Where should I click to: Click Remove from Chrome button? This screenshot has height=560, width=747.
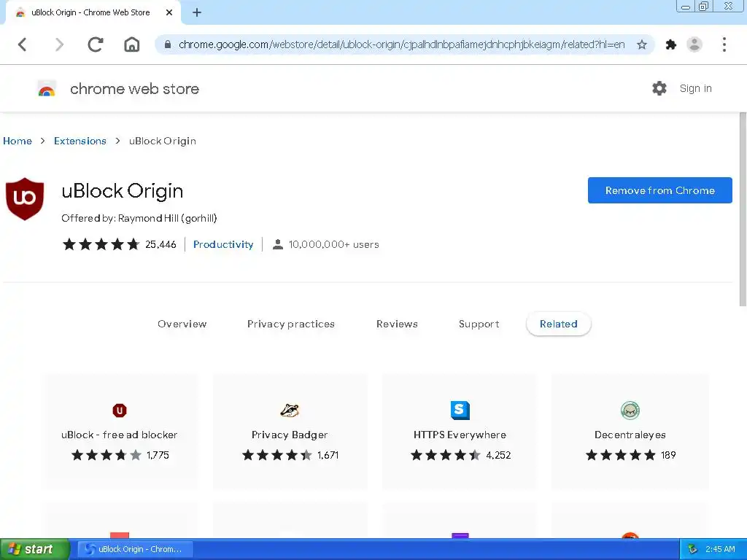pyautogui.click(x=659, y=190)
